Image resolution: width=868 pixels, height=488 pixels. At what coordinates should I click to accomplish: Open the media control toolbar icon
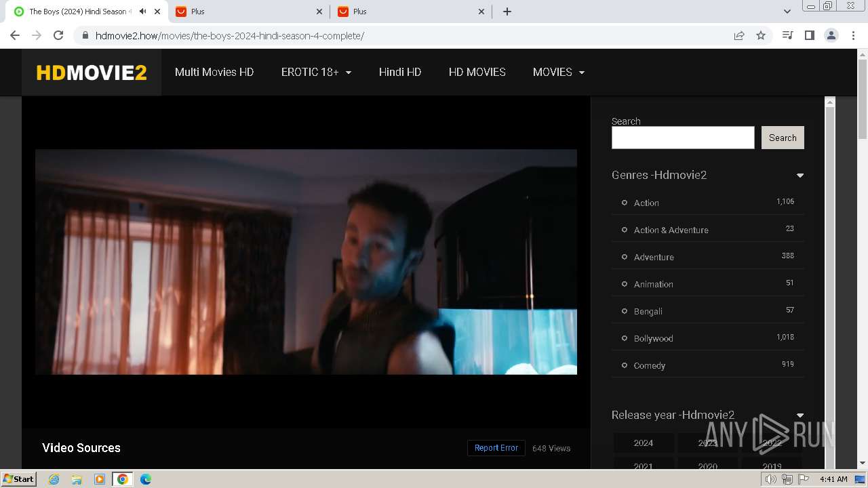tap(787, 35)
